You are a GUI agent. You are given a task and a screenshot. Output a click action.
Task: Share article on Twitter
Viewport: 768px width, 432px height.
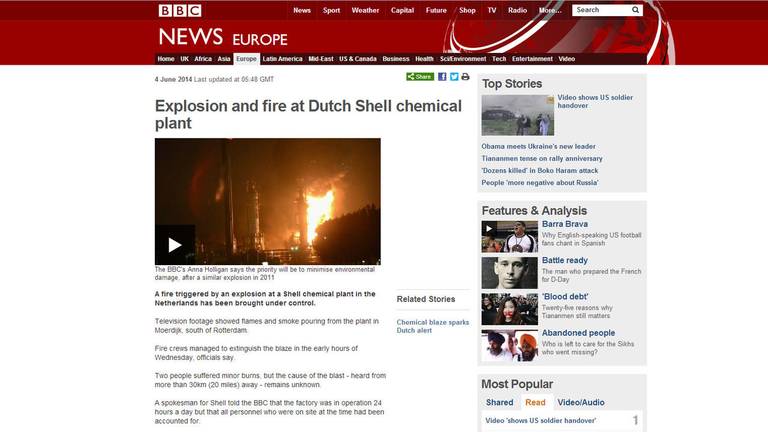454,77
